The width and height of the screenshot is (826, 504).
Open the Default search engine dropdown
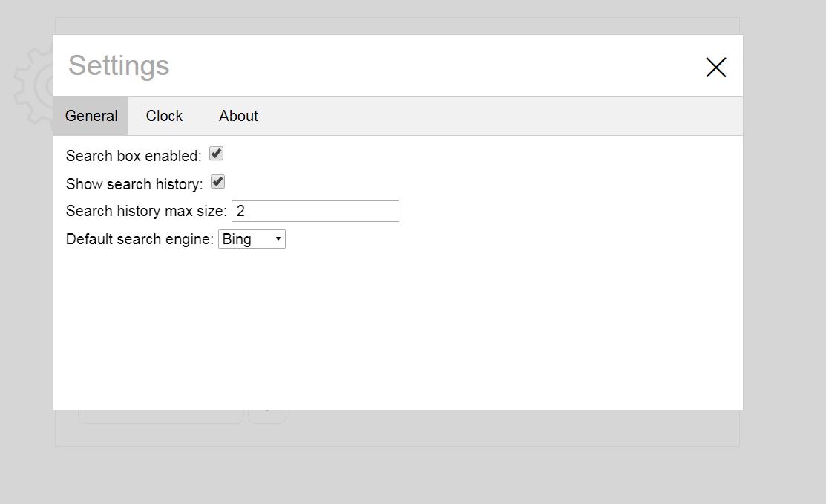click(252, 239)
